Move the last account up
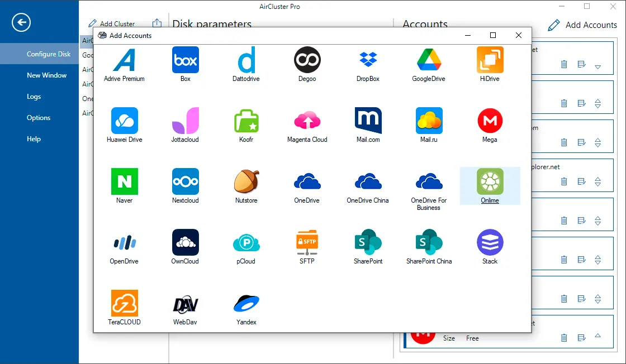 tap(597, 336)
